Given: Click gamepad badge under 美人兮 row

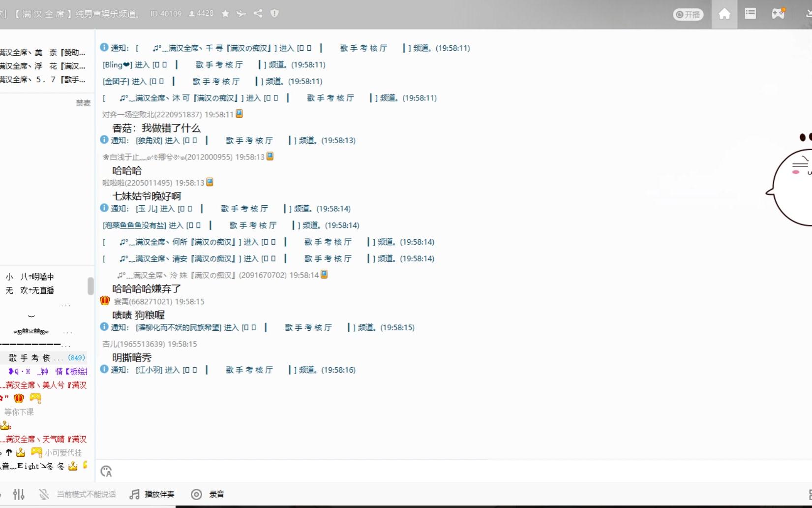Looking at the screenshot, I should click(x=35, y=398).
